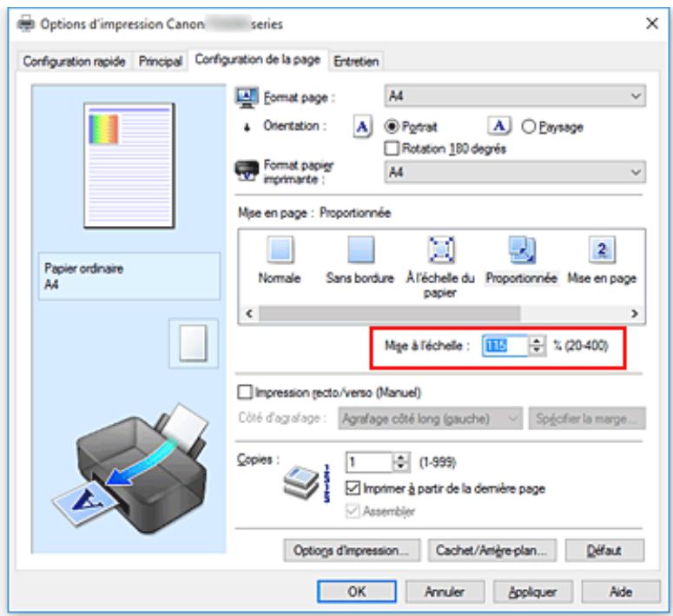Viewport: 673px width, 616px height.
Task: Toggle Imprimer à partir de la dernière page
Action: click(x=353, y=488)
